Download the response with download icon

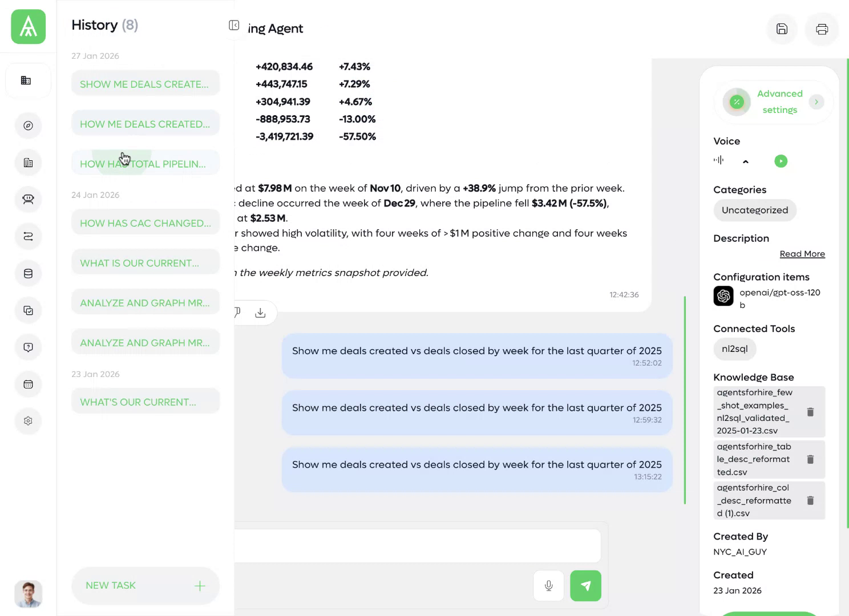[260, 313]
